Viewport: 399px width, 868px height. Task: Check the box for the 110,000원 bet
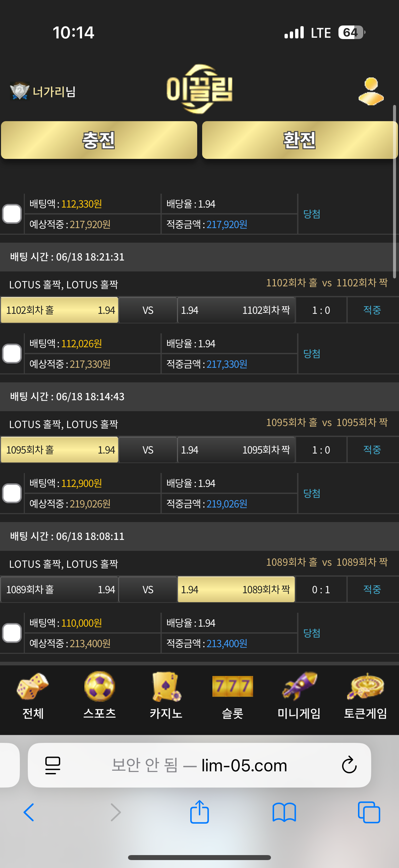pyautogui.click(x=12, y=633)
